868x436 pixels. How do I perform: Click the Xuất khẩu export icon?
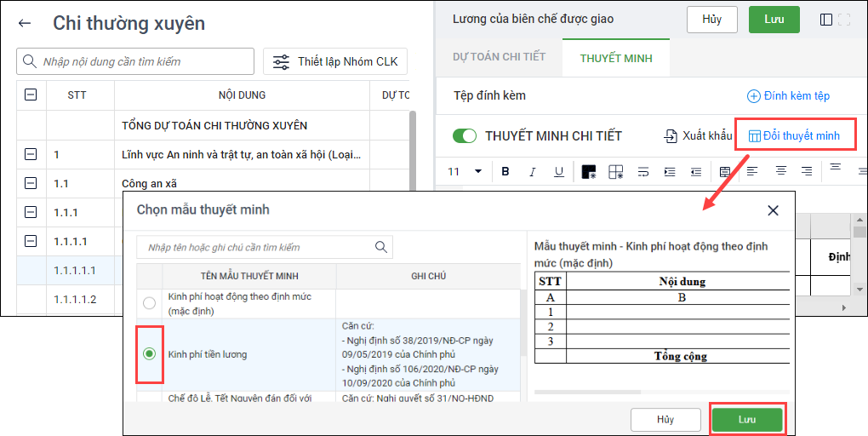(x=671, y=136)
